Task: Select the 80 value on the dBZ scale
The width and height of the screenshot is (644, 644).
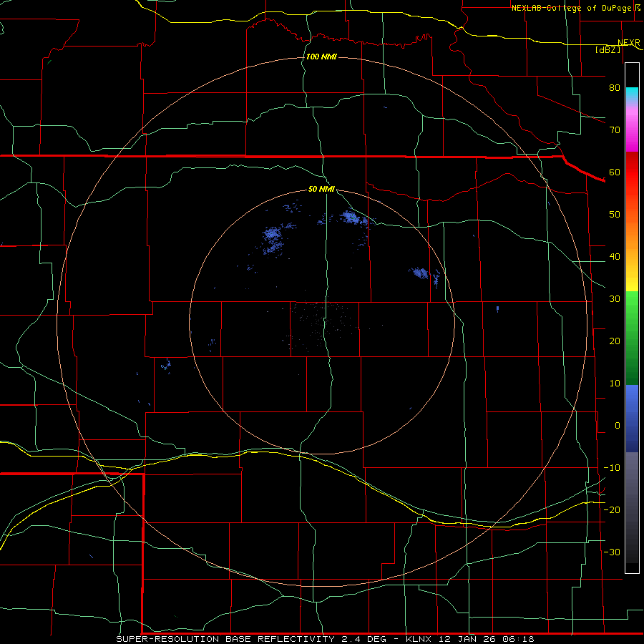Action: [615, 87]
